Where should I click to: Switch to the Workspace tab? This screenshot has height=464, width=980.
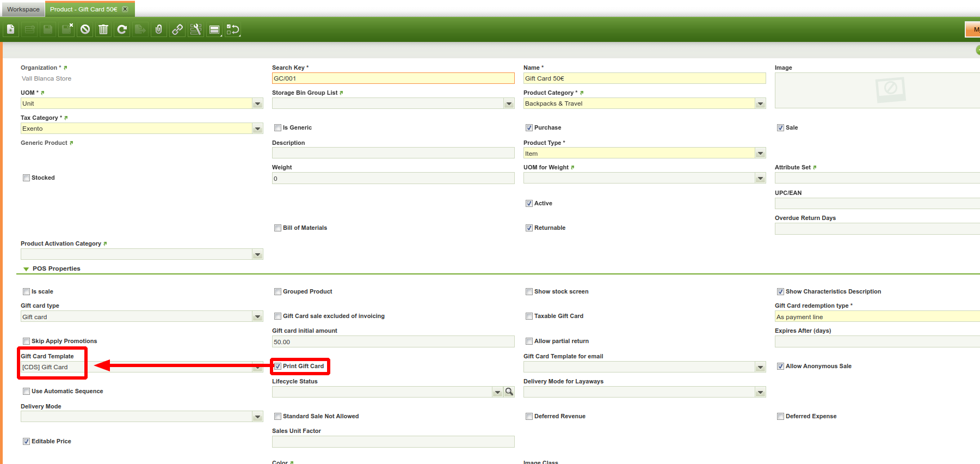coord(23,9)
